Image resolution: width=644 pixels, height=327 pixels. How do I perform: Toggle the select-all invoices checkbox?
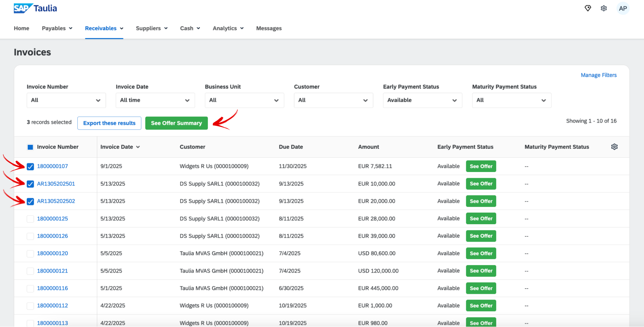(30, 147)
